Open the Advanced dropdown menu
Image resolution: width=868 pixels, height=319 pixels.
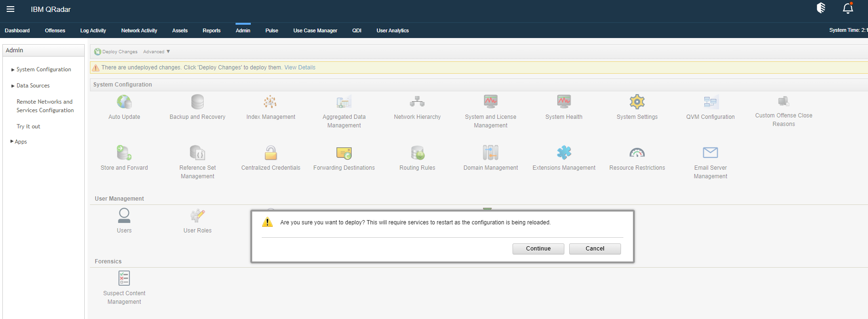157,52
